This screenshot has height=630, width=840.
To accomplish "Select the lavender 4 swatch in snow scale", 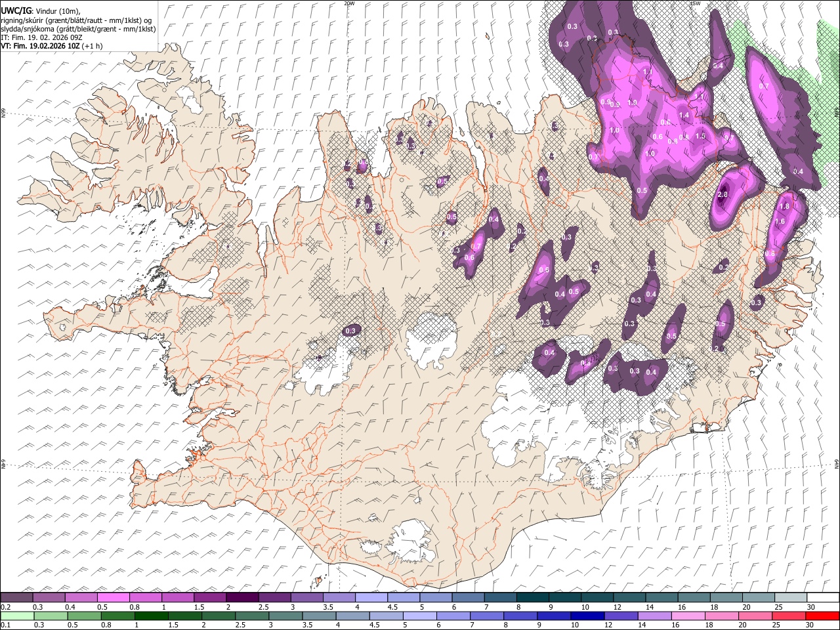I will 371,597.
